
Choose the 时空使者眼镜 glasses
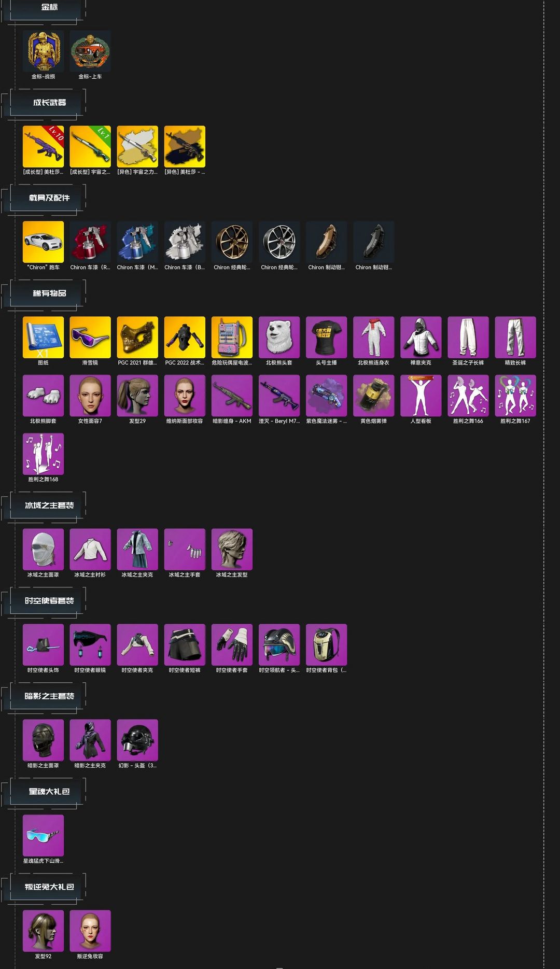pyautogui.click(x=90, y=644)
